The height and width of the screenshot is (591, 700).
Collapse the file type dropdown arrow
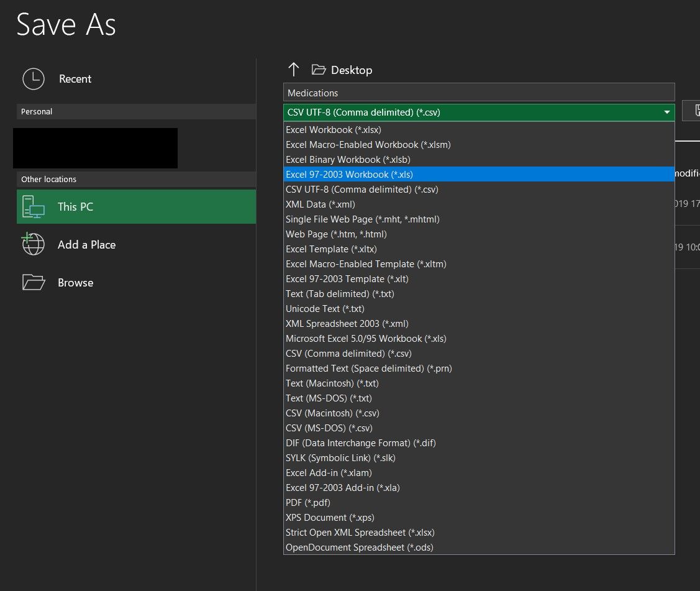(667, 112)
